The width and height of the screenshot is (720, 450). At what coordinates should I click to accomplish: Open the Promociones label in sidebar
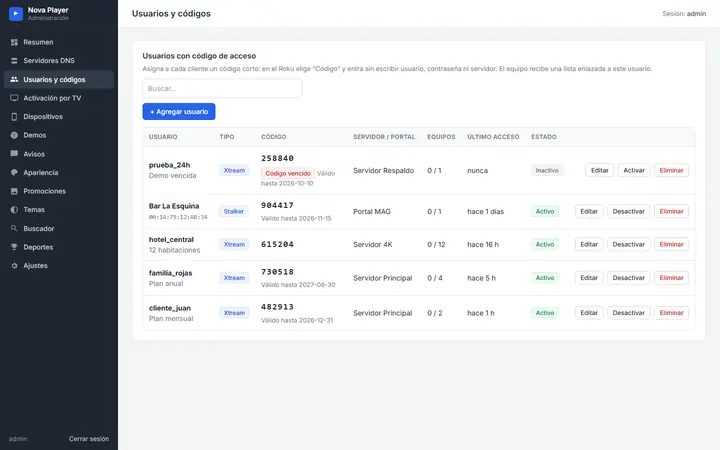tap(45, 191)
